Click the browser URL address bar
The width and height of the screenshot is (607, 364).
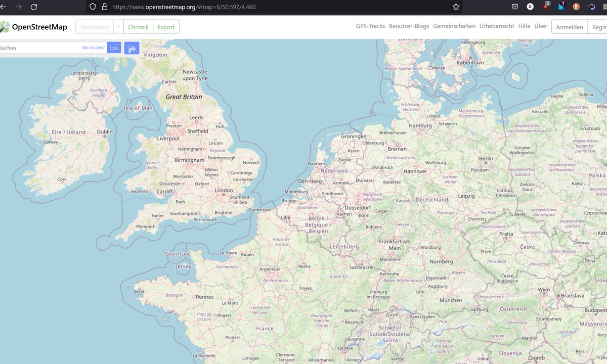coord(273,7)
